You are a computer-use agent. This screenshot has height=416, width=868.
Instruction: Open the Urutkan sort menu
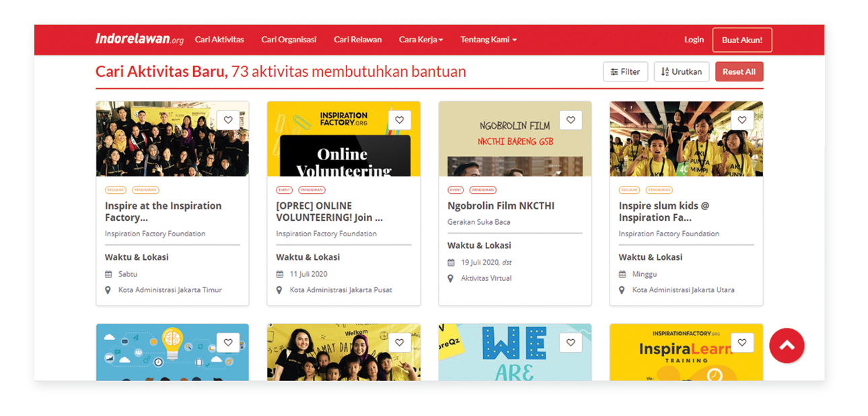pyautogui.click(x=681, y=72)
